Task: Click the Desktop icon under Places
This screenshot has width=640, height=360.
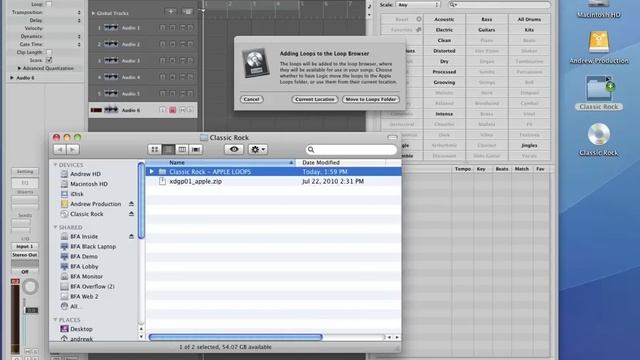Action: tap(64, 329)
